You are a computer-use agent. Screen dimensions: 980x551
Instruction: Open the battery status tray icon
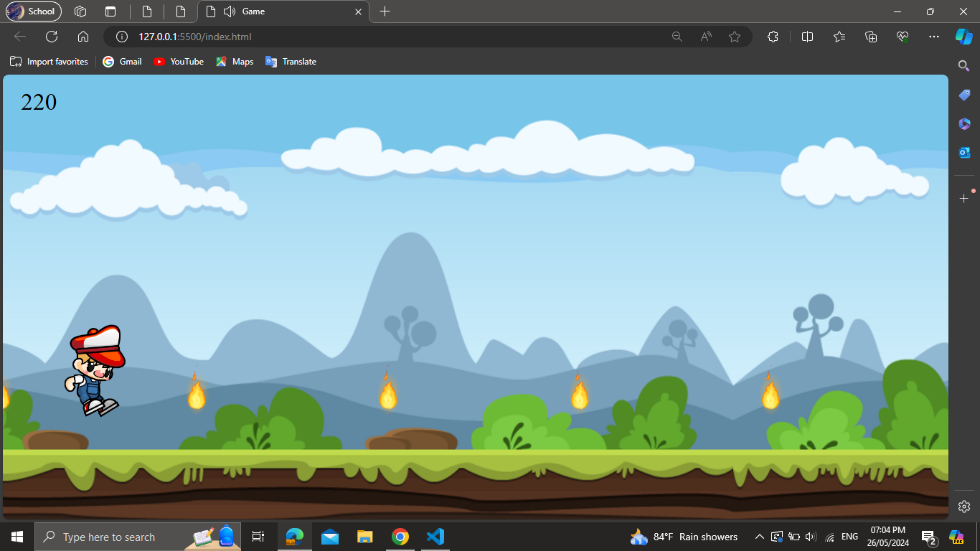point(794,537)
